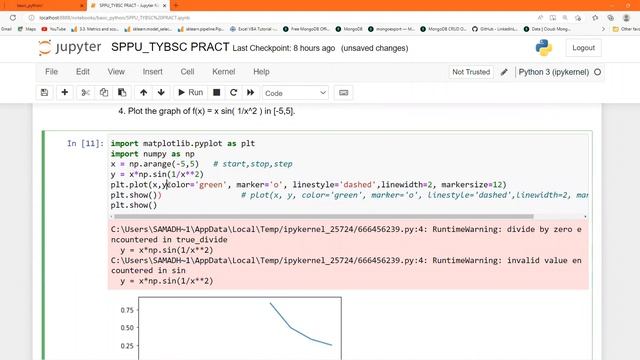Interrupt the kernel with the stop icon
This screenshot has height=360, width=640.
tap(217, 93)
